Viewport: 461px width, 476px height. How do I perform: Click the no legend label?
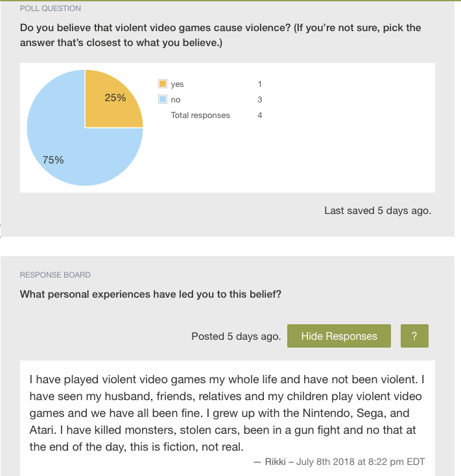[x=176, y=100]
